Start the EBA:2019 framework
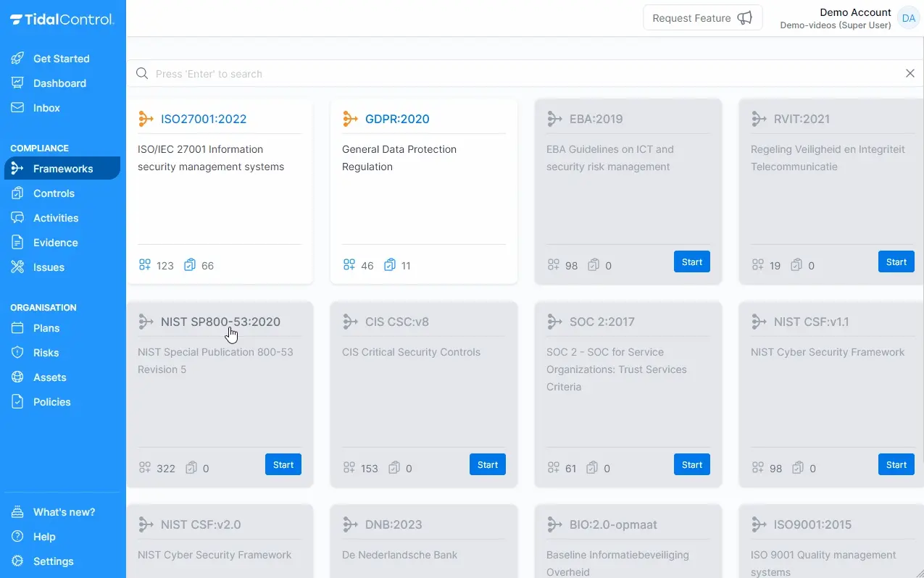This screenshot has height=578, width=924. coord(692,261)
